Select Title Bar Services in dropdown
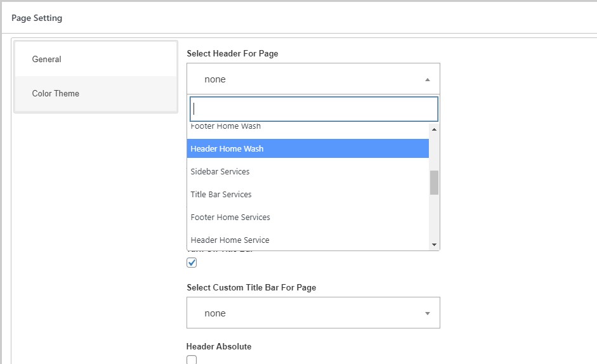Viewport: 597px width, 364px height. [x=221, y=194]
